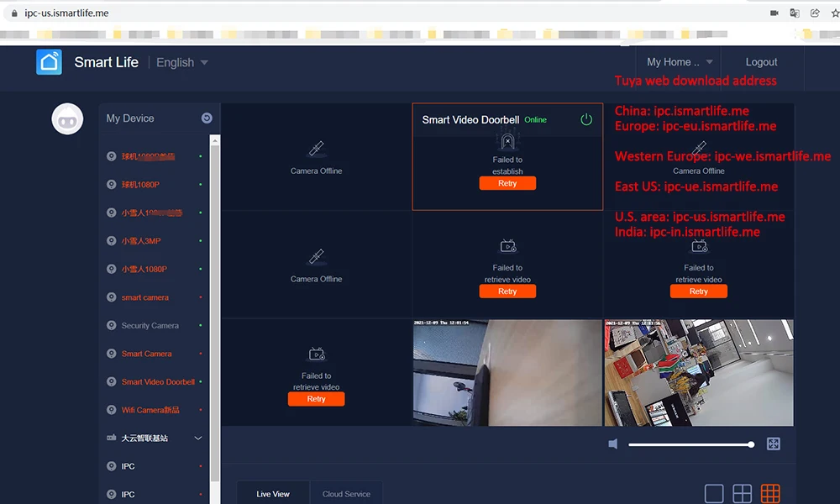The height and width of the screenshot is (504, 840).
Task: Click the robot avatar above My Device
Action: [x=67, y=118]
